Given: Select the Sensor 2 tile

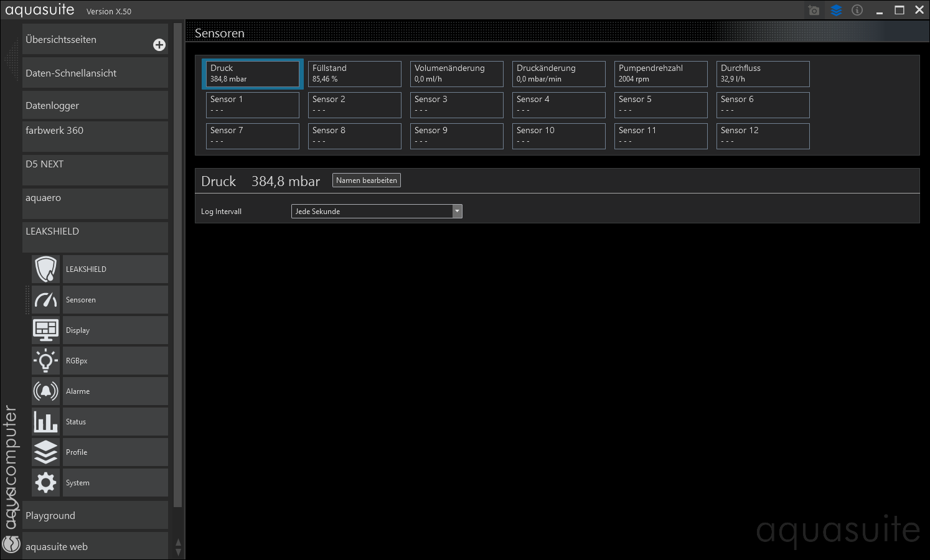Looking at the screenshot, I should 355,105.
